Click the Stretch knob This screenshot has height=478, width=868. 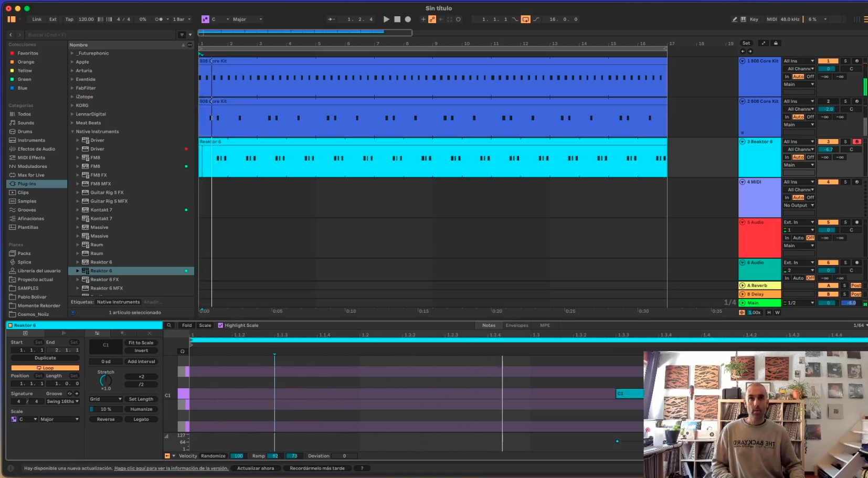pyautogui.click(x=105, y=380)
